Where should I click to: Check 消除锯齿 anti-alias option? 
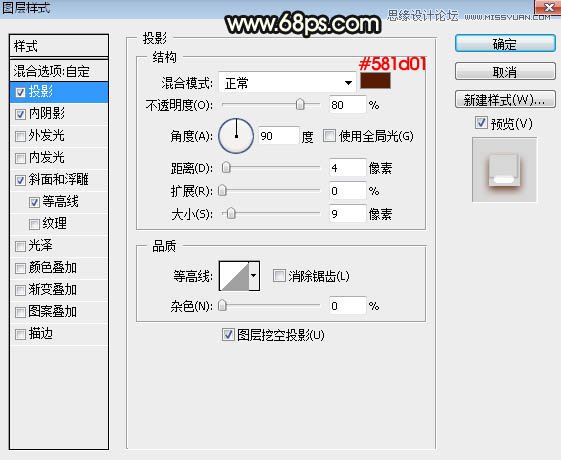(x=279, y=276)
